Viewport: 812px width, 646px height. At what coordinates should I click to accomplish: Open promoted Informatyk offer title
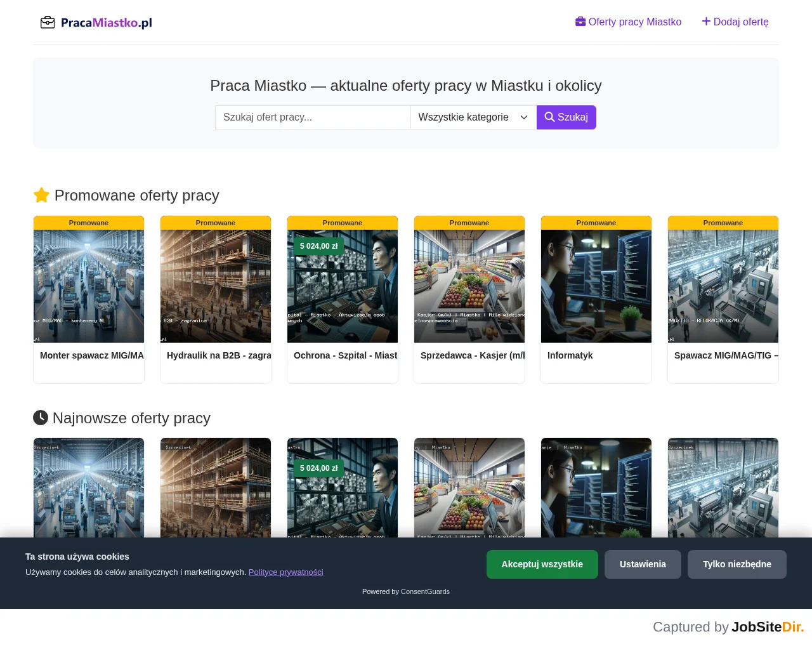point(570,355)
